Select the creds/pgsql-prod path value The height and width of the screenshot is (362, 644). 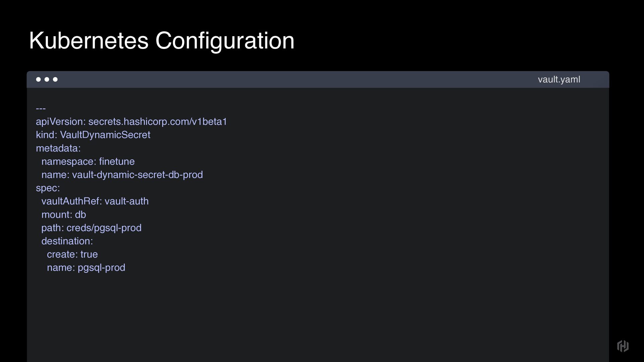pyautogui.click(x=104, y=228)
